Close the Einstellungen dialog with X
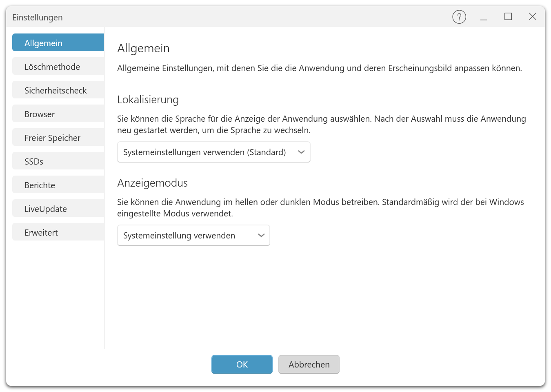This screenshot has height=392, width=551. click(532, 17)
